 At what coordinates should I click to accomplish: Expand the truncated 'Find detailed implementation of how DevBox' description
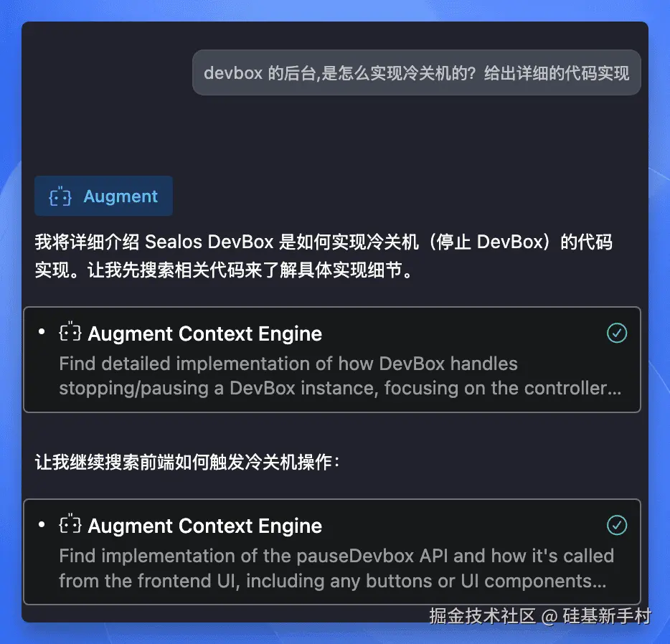tap(340, 376)
